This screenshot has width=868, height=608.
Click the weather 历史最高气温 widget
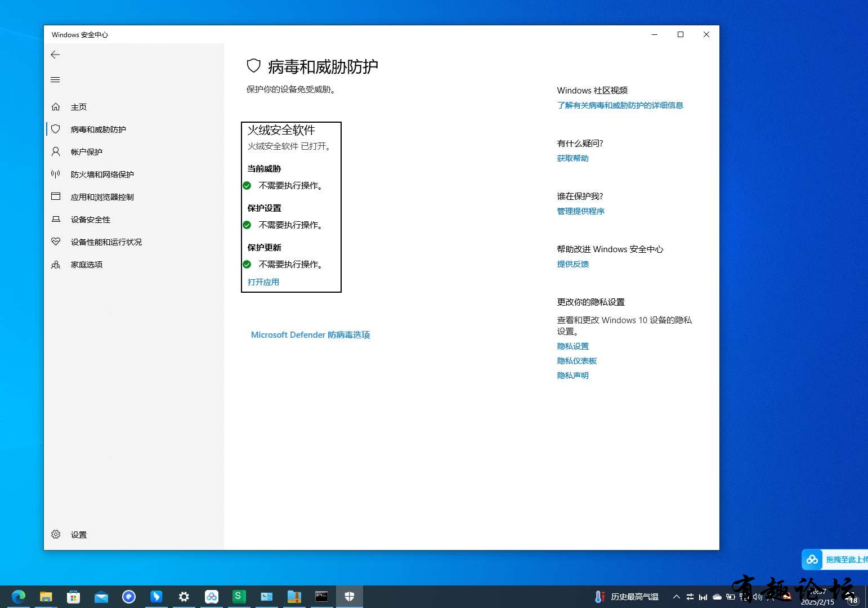pos(627,597)
